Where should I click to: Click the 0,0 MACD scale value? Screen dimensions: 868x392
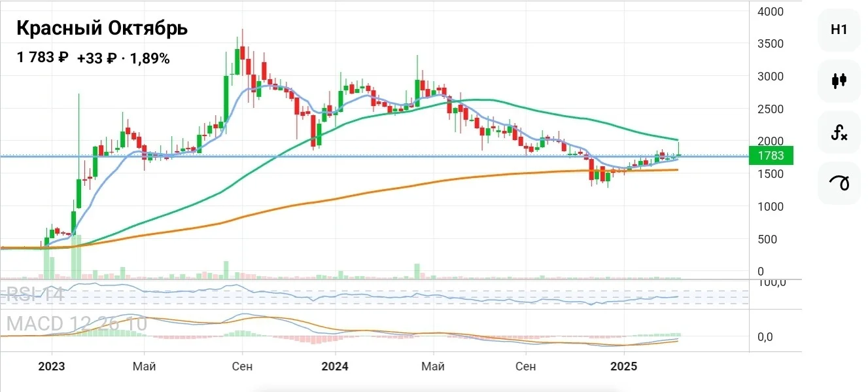click(765, 337)
